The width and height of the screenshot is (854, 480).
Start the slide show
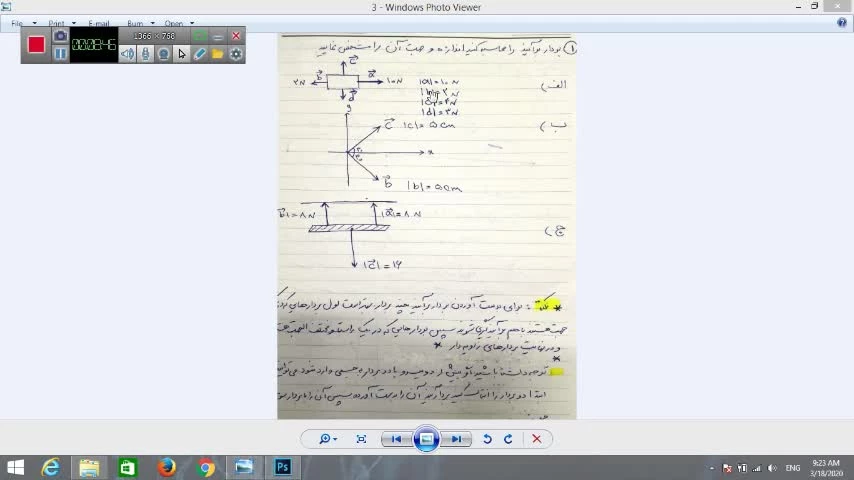pos(426,439)
